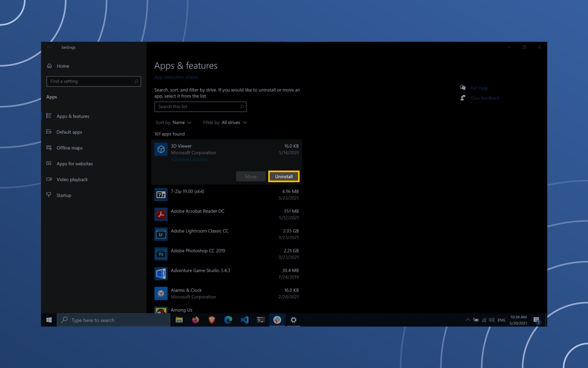Image resolution: width=588 pixels, height=368 pixels.
Task: Click the Search this list field
Action: click(x=200, y=107)
